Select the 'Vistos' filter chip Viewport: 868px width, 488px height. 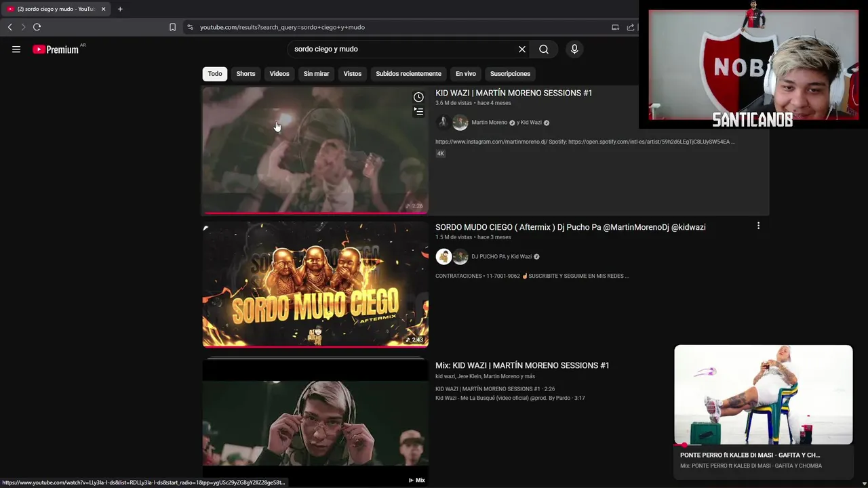353,74
